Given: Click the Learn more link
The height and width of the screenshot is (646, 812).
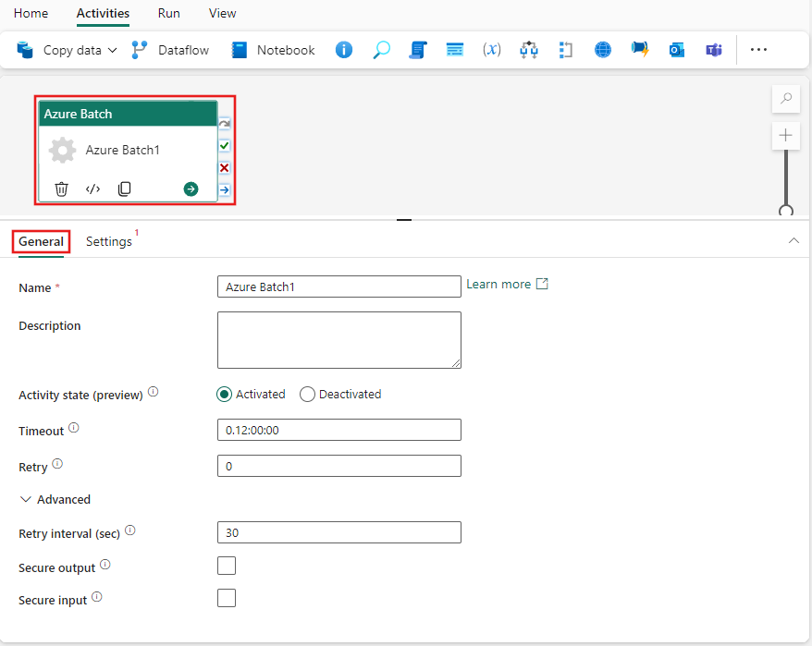Looking at the screenshot, I should point(499,284).
